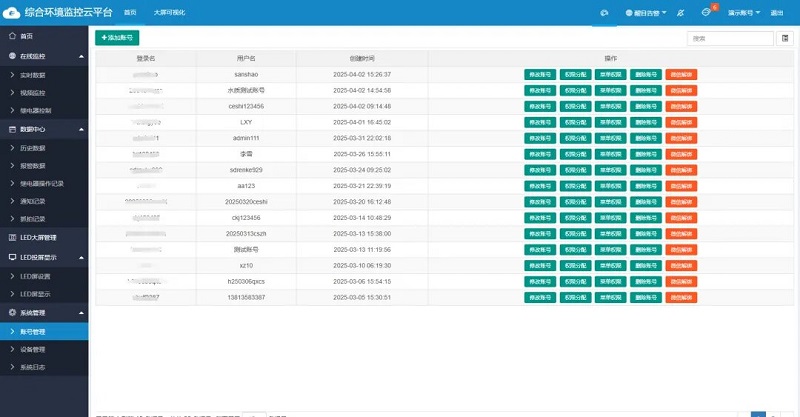Click the home icon beside 首页 in sidebar

pos(12,36)
